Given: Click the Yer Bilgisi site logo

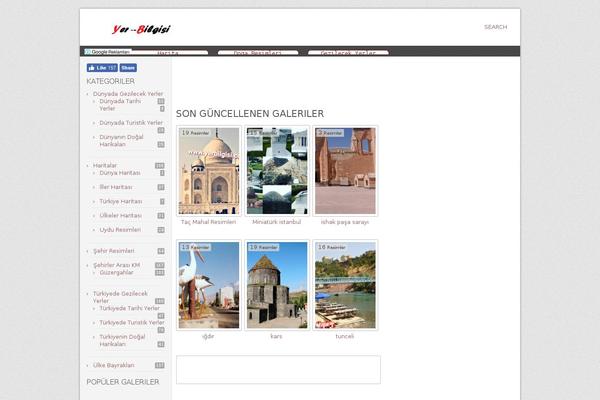Looking at the screenshot, I should (x=141, y=29).
